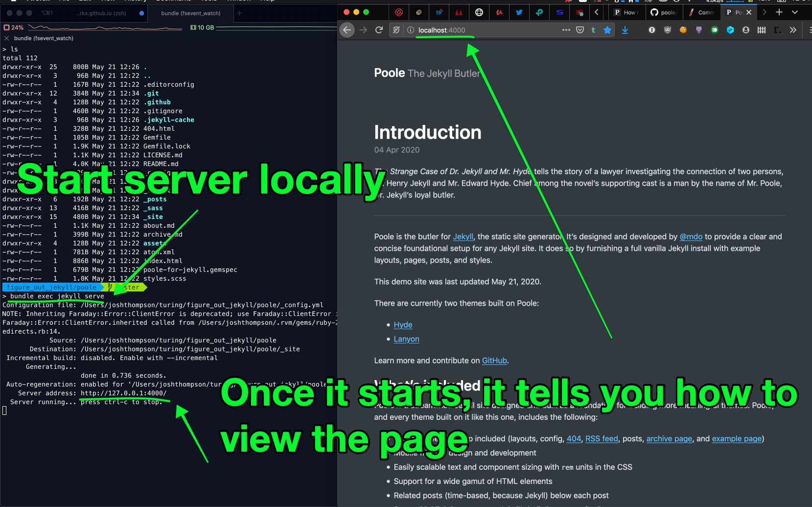Go back in the browser
Viewport: 812px width, 507px height.
tap(347, 30)
